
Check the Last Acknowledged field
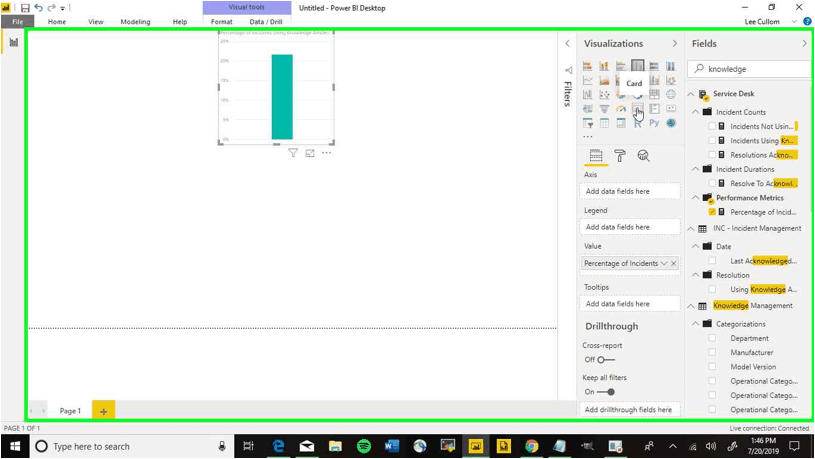point(712,261)
